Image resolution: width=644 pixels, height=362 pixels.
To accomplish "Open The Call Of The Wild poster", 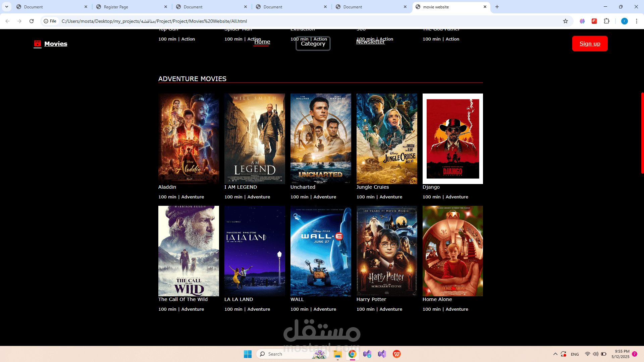I will pyautogui.click(x=189, y=251).
